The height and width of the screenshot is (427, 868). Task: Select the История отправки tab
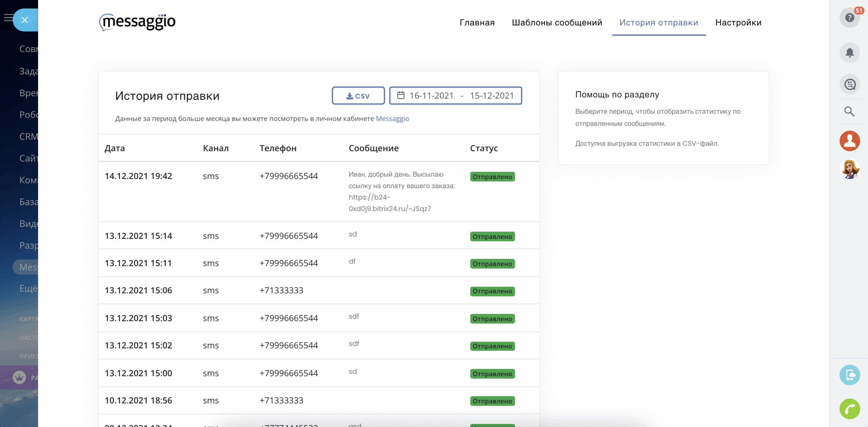(658, 22)
